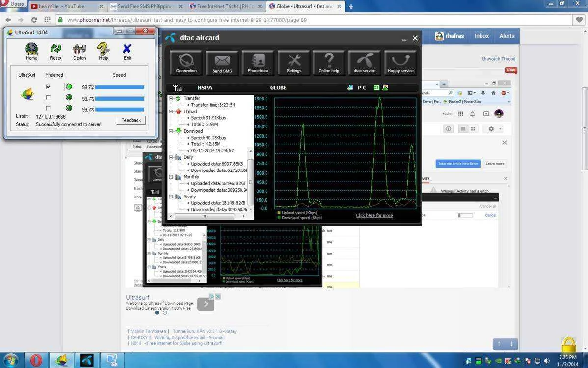Viewport: 588px width, 368px height.
Task: Switch to the Free Internet Tricks tab
Action: point(226,6)
